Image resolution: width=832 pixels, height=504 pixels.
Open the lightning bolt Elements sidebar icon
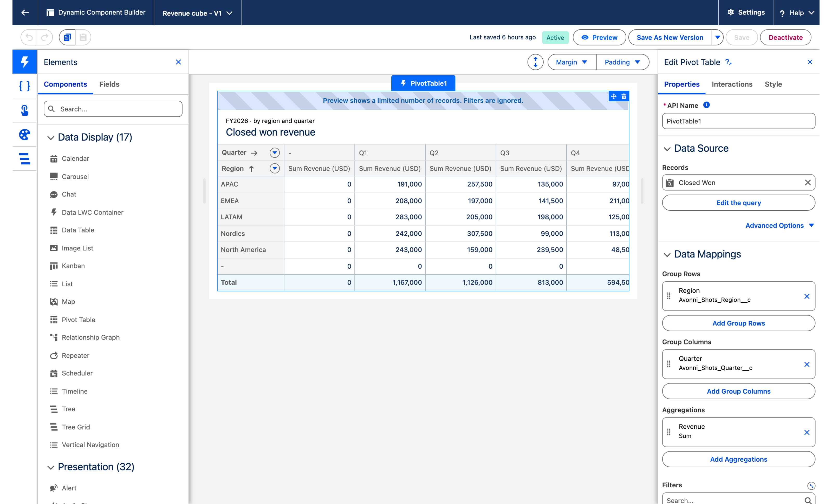[25, 62]
